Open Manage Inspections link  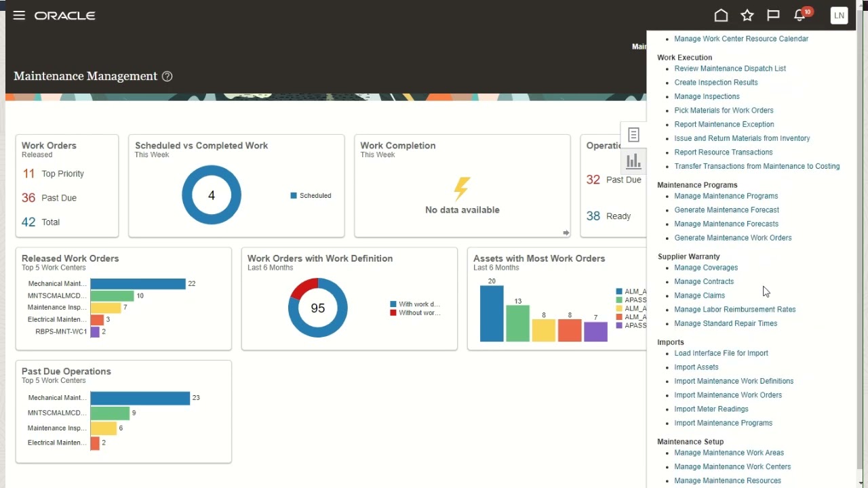(x=707, y=96)
